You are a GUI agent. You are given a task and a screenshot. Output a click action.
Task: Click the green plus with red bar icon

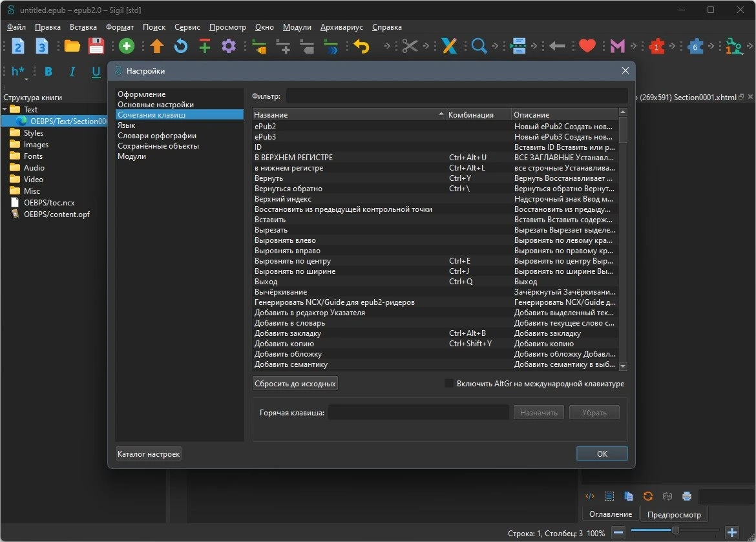(x=204, y=47)
